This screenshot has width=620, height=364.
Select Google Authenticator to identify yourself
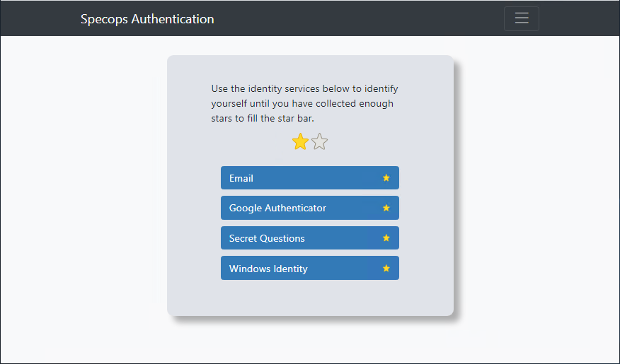tap(309, 208)
